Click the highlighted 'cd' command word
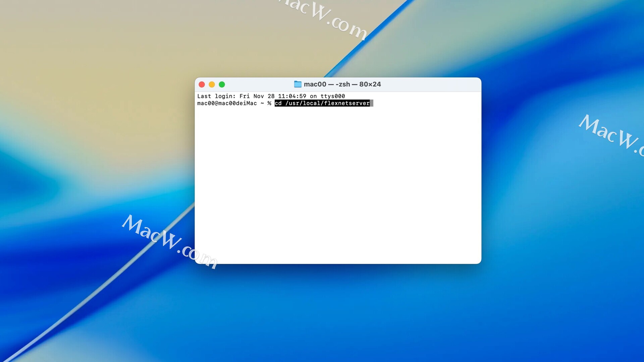644x362 pixels. 278,104
